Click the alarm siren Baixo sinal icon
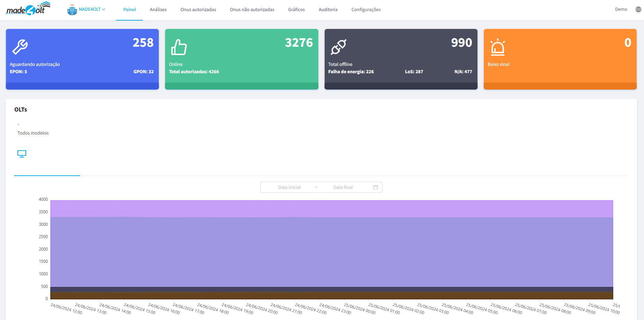 pos(498,47)
